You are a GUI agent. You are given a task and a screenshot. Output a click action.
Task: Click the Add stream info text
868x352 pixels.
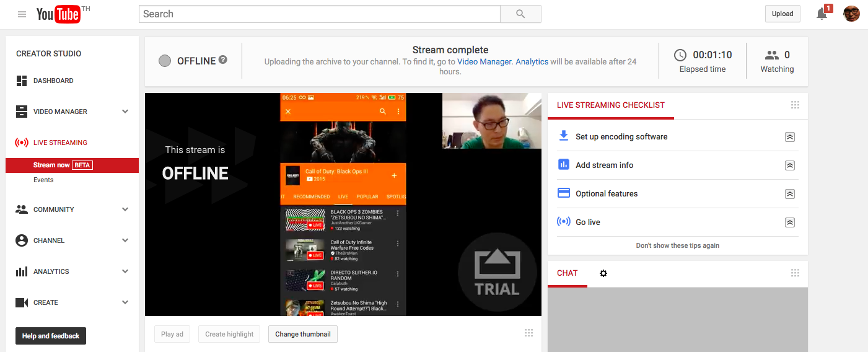pyautogui.click(x=605, y=165)
